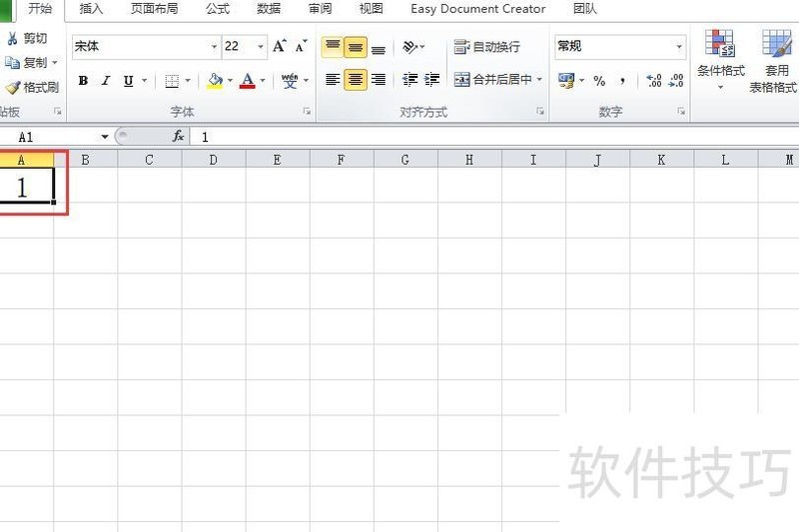Open the Easy Document Creator tab

(x=478, y=9)
